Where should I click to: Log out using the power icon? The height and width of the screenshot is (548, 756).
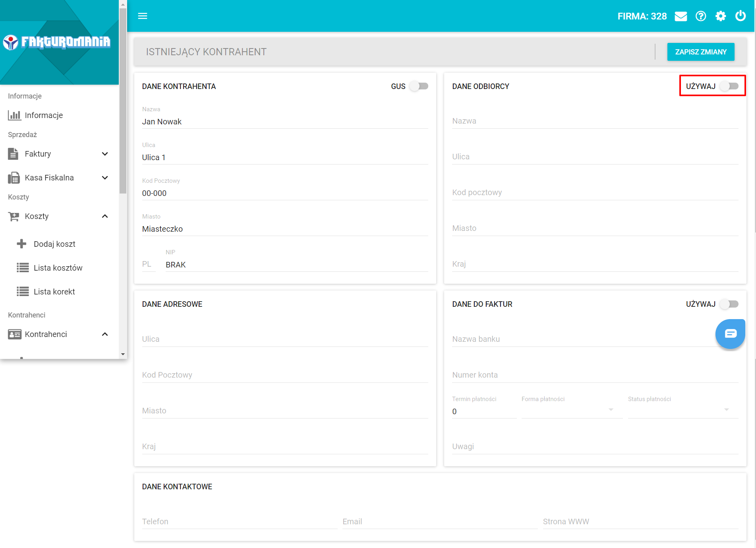coord(741,16)
